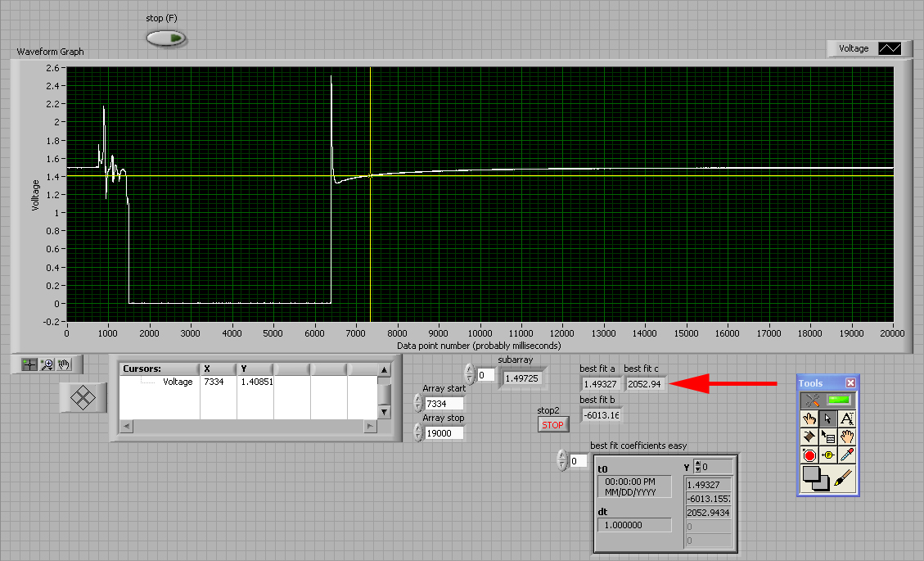Select the Scroll Window hand tool
The width and height of the screenshot is (924, 561).
click(847, 437)
